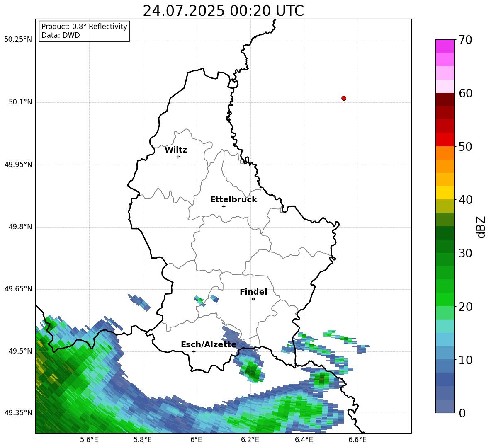Click the dBZ colorbar label
This screenshot has height=448, width=491.
[481, 227]
